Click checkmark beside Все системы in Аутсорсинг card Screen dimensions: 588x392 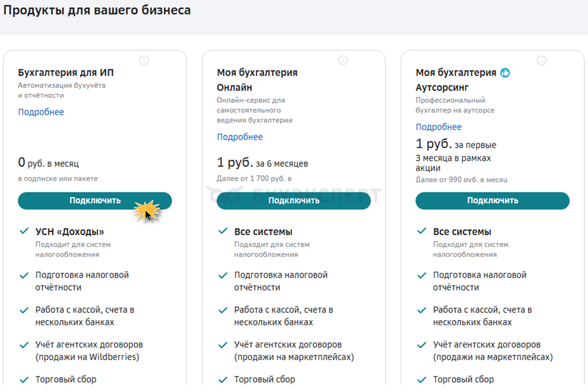point(422,231)
